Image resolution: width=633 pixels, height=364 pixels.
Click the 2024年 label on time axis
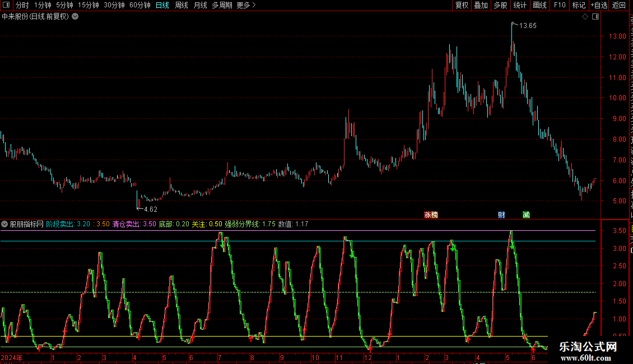coord(12,358)
